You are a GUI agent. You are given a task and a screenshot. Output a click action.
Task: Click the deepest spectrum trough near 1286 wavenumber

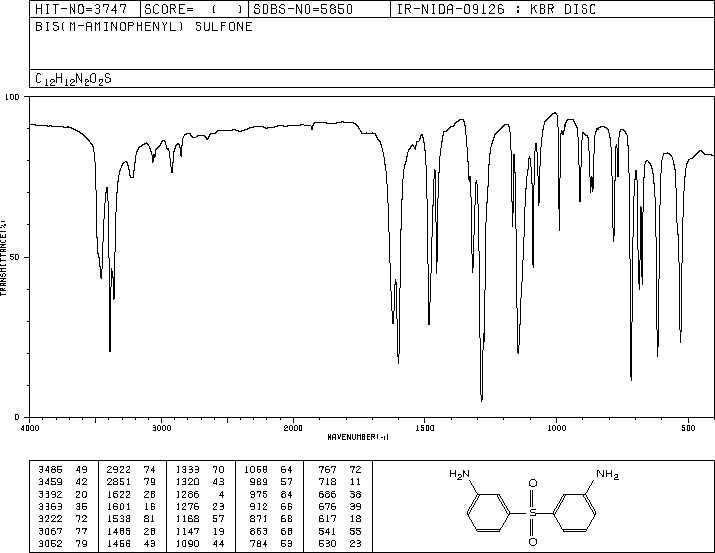482,400
